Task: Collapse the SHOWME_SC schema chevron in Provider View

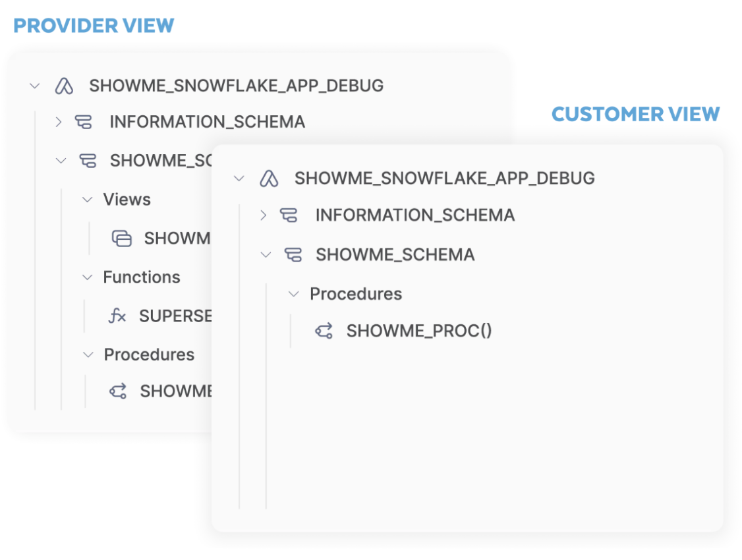Action: tap(61, 161)
